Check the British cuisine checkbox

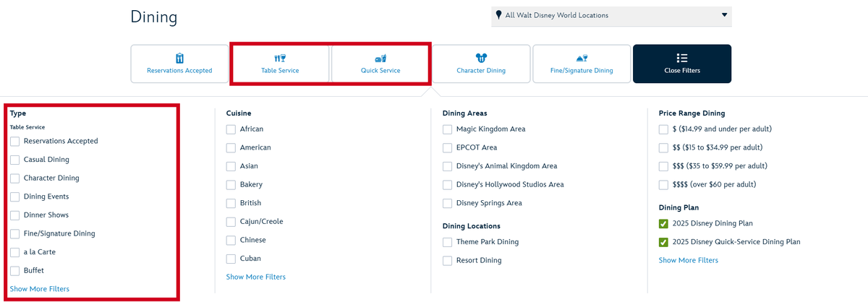(231, 203)
